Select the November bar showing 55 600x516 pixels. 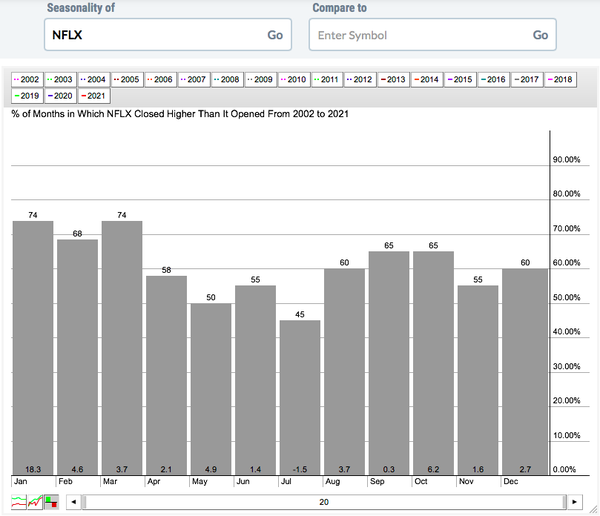point(478,380)
